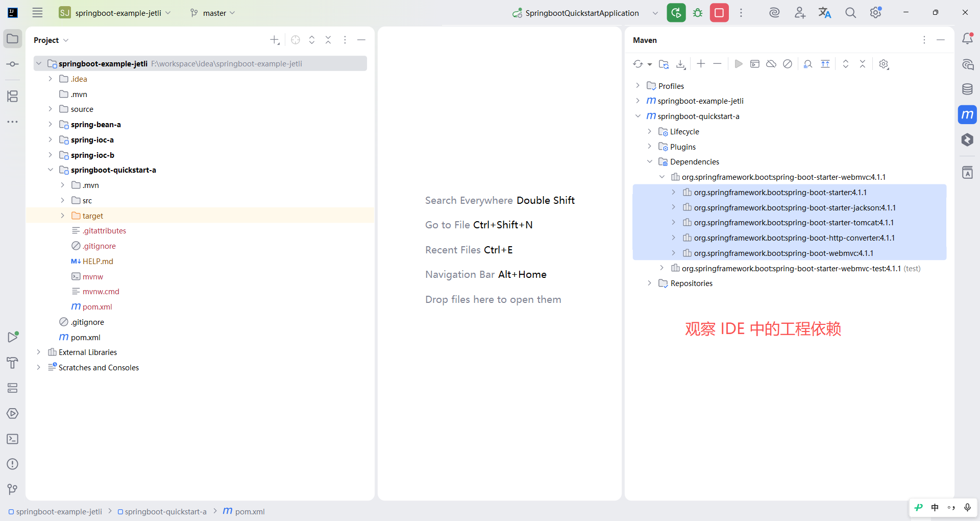Open Project panel options menu
The image size is (980, 521).
pos(345,40)
